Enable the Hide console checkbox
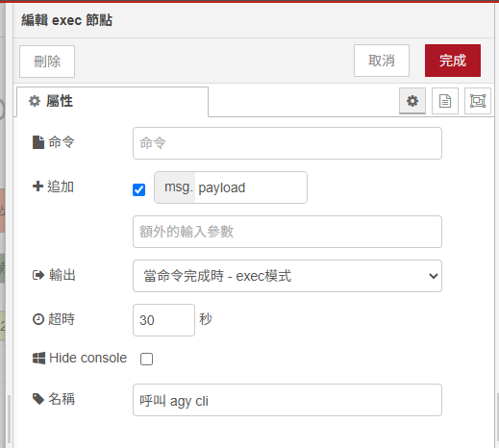Viewport: 499px width, 448px height. point(146,359)
